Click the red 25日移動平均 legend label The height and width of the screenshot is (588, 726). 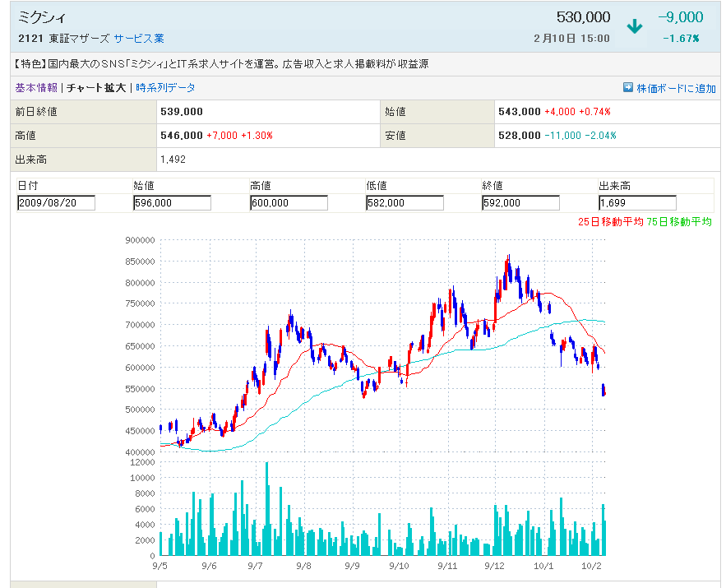(x=610, y=222)
